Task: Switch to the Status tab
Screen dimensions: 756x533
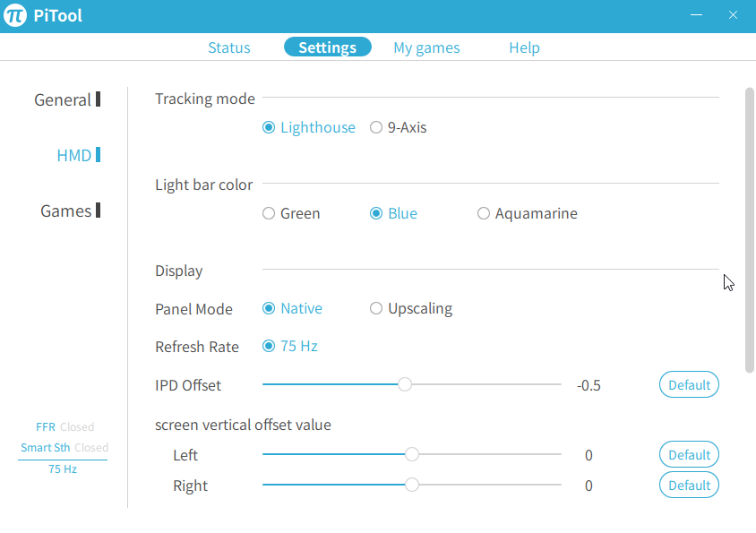Action: click(x=229, y=47)
